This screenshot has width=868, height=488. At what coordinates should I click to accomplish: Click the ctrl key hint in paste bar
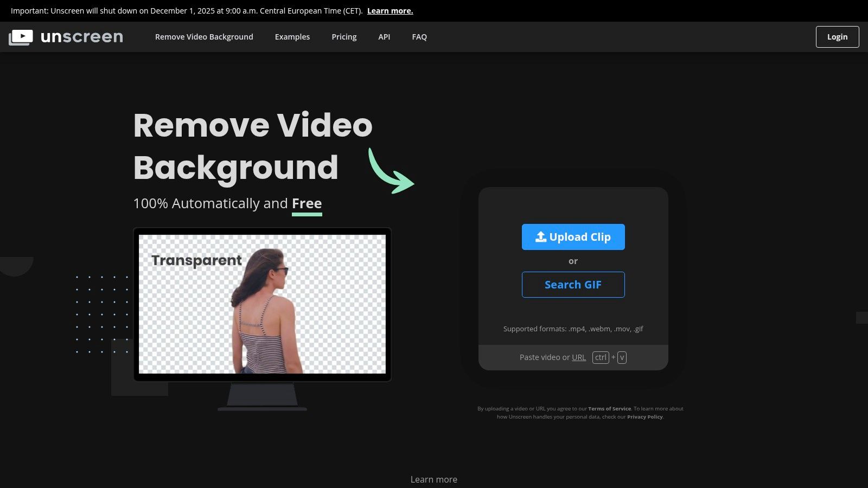point(600,357)
